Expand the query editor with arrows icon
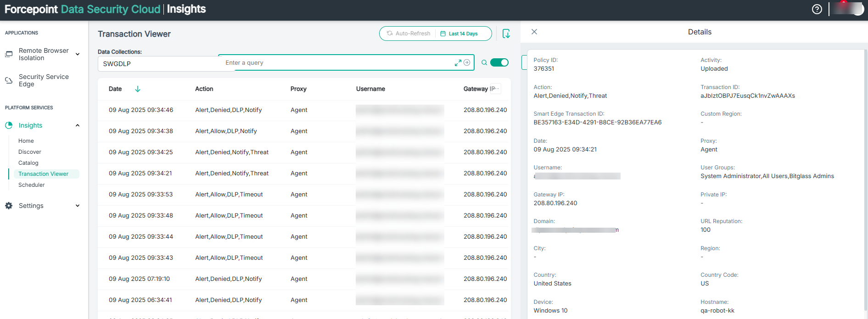This screenshot has width=868, height=319. (x=458, y=63)
